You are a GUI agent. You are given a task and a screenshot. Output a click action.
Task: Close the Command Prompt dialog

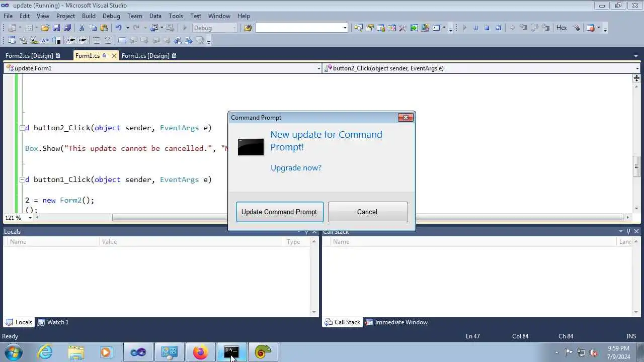[406, 117]
